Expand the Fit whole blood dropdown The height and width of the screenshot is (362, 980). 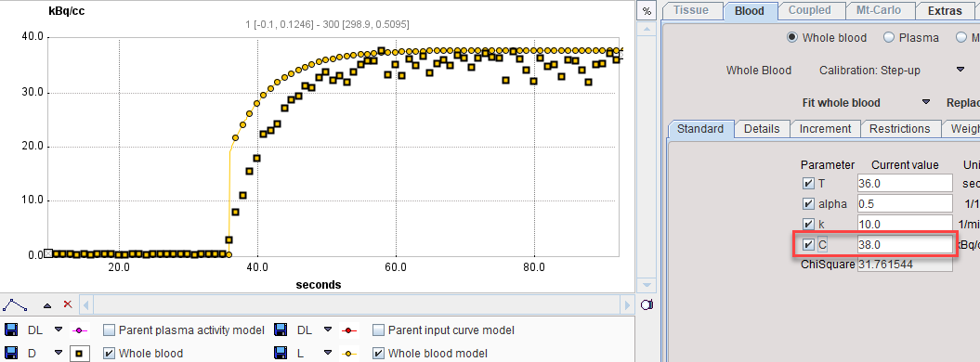tap(926, 102)
